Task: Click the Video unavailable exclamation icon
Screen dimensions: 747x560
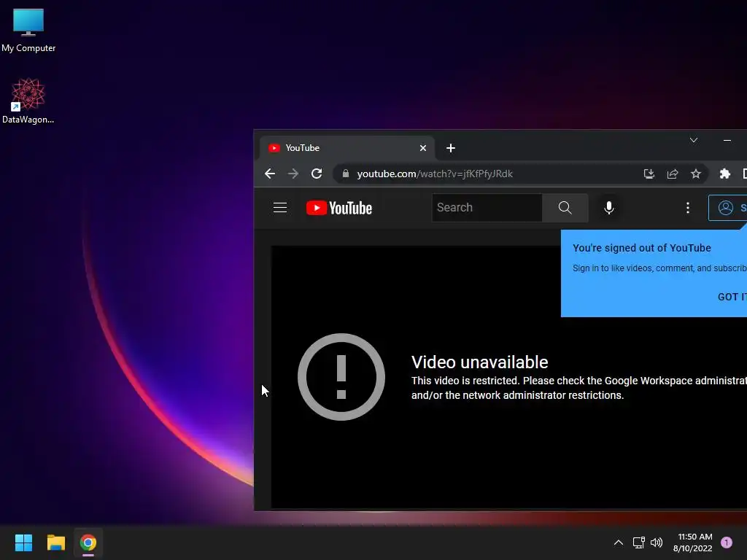Action: (x=341, y=377)
